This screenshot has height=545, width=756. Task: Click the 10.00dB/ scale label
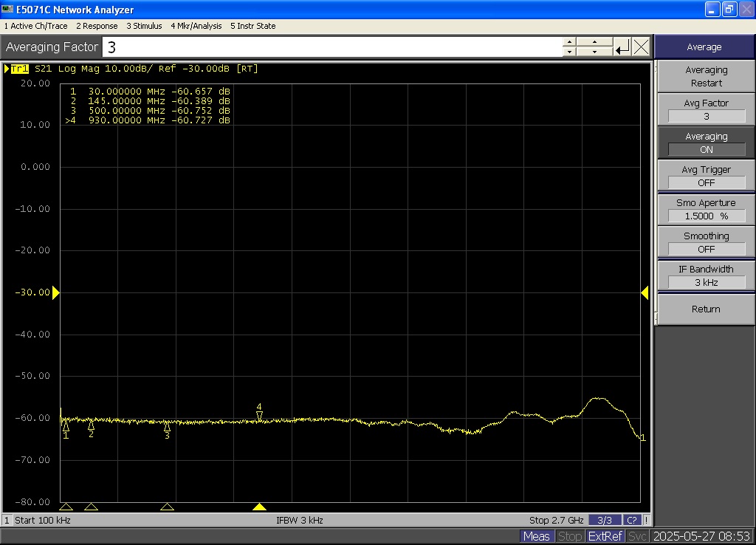[128, 69]
